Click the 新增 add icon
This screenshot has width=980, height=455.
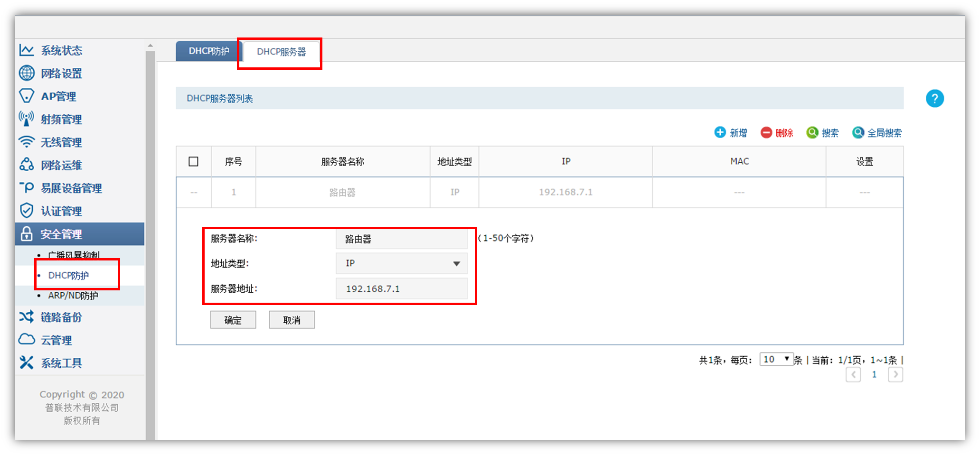tap(720, 132)
